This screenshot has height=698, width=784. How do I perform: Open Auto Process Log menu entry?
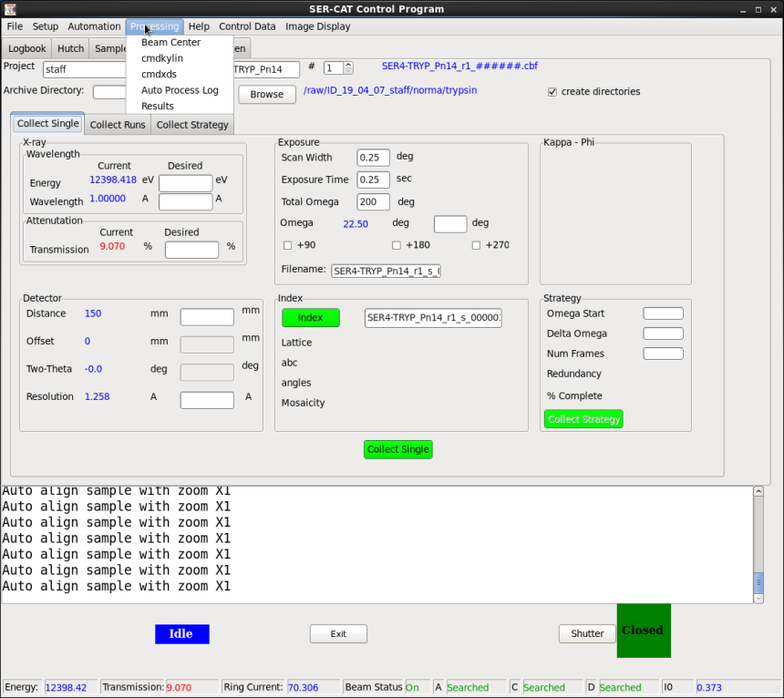coord(180,90)
